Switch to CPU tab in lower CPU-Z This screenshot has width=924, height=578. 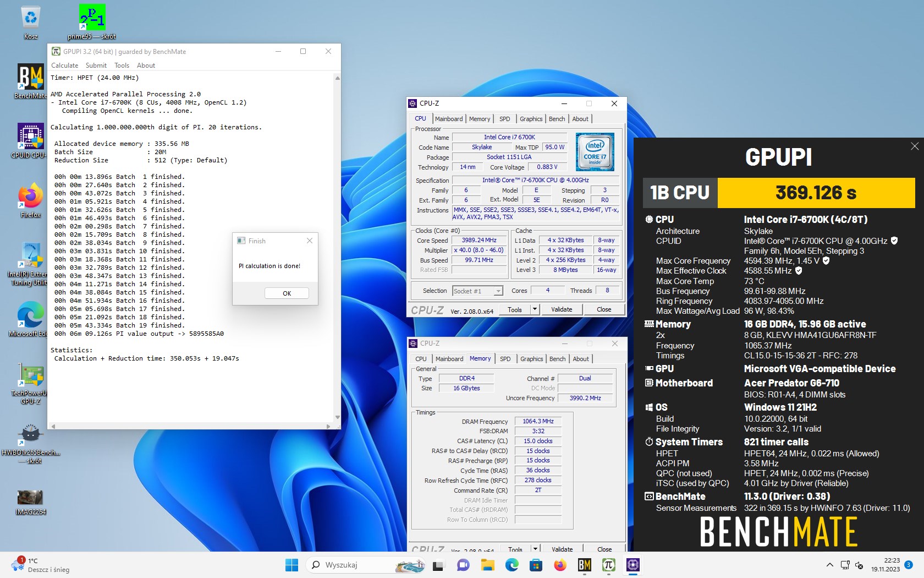421,359
